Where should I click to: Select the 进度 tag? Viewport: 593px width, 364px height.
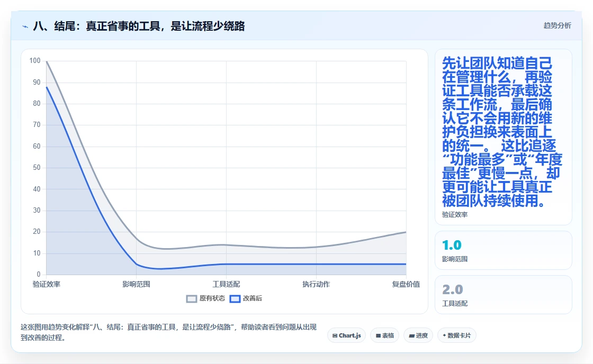pyautogui.click(x=418, y=335)
